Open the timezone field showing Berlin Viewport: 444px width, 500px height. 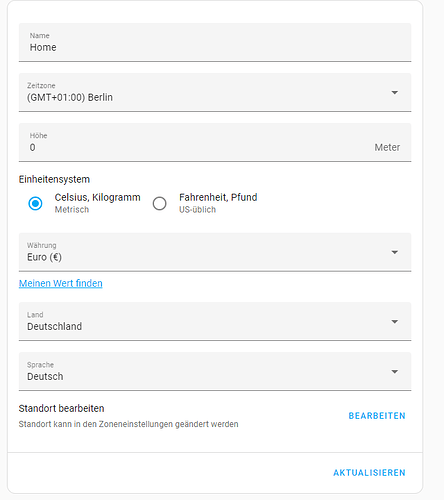(x=215, y=92)
